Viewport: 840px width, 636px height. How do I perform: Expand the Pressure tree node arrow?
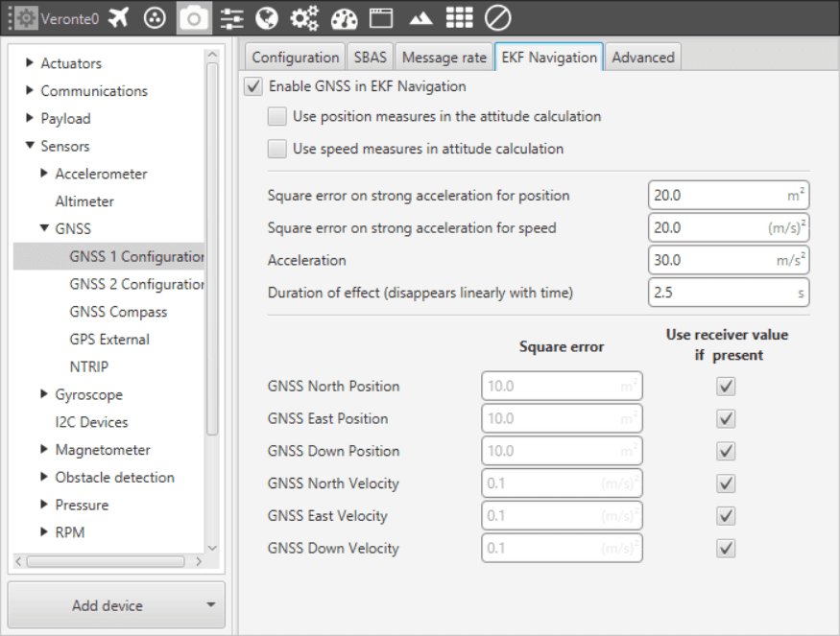coord(44,505)
